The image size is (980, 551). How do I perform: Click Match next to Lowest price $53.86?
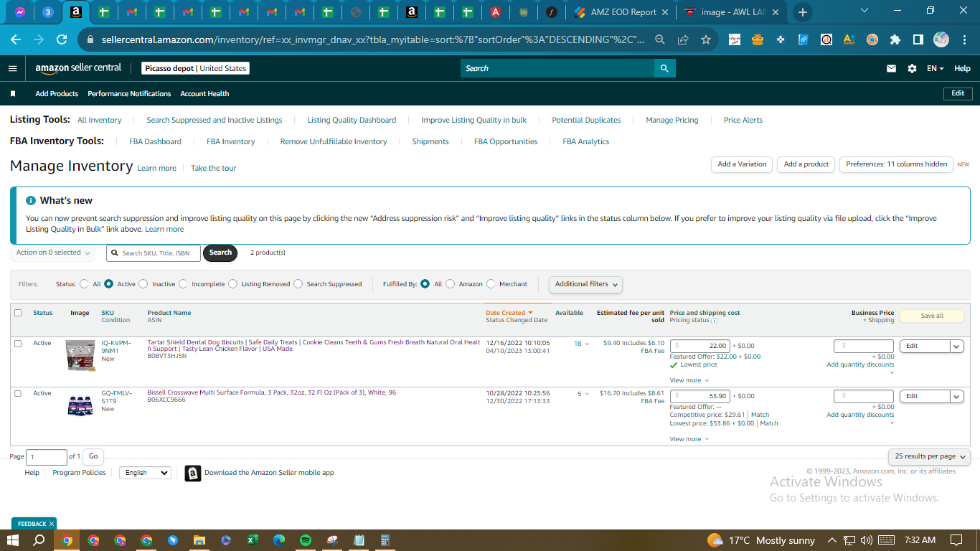[x=769, y=423]
